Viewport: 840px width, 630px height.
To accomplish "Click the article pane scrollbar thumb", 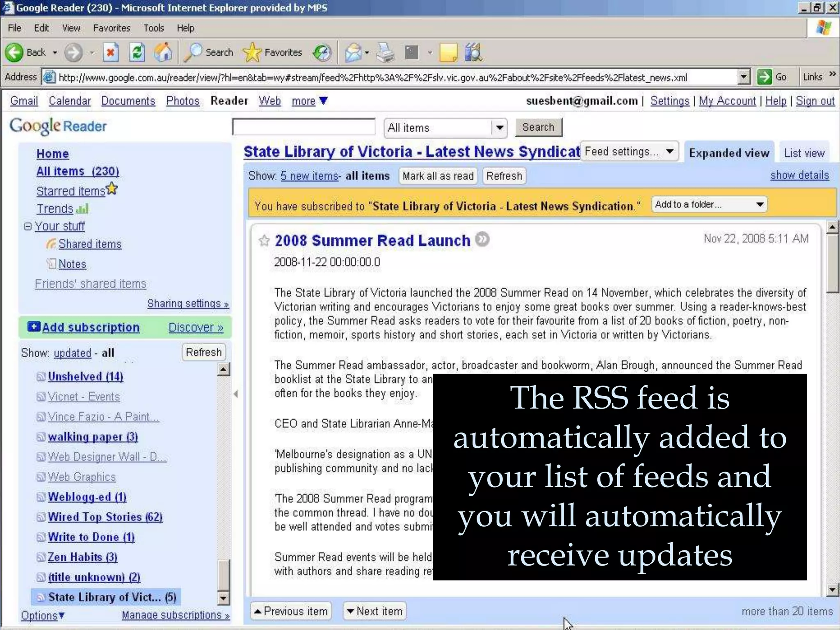I will pyautogui.click(x=832, y=263).
